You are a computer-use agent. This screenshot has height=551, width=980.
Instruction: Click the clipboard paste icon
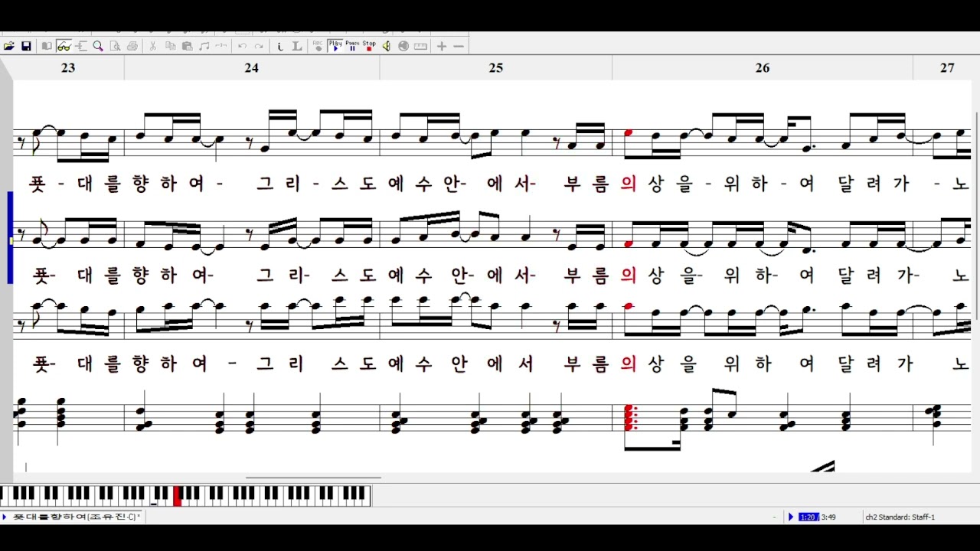pos(187,47)
